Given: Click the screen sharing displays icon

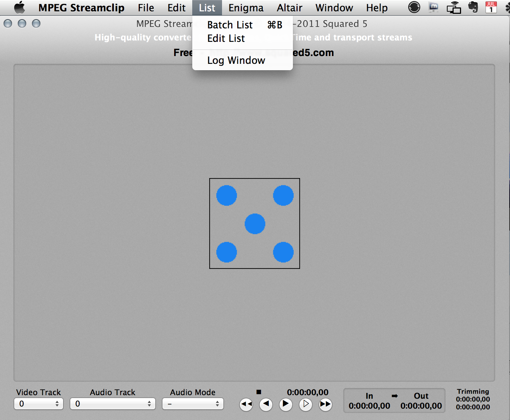Looking at the screenshot, I should (x=454, y=7).
